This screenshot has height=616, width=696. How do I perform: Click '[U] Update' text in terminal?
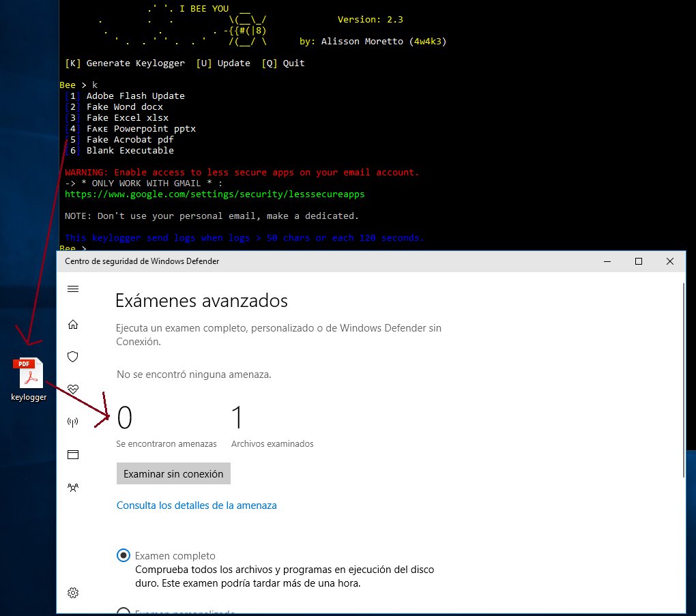tap(223, 63)
